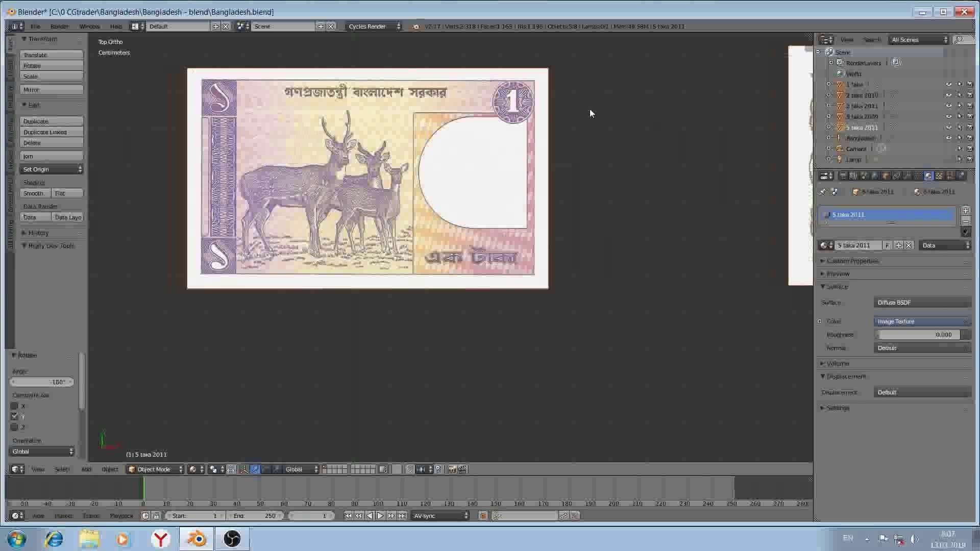
Task: Click the Join button
Action: 52,156
